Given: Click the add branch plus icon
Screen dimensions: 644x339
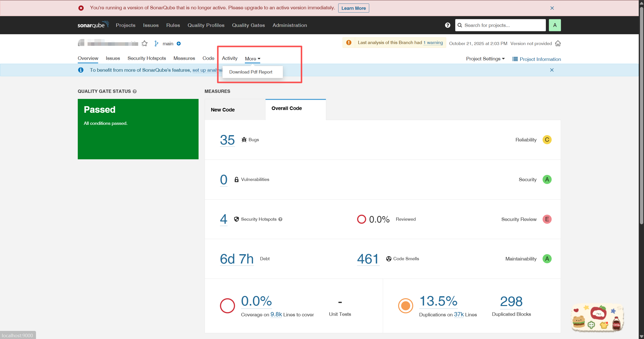Looking at the screenshot, I should tap(179, 44).
